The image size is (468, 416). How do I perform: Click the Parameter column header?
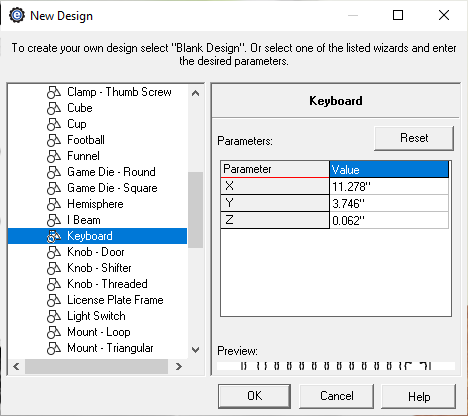tap(275, 169)
